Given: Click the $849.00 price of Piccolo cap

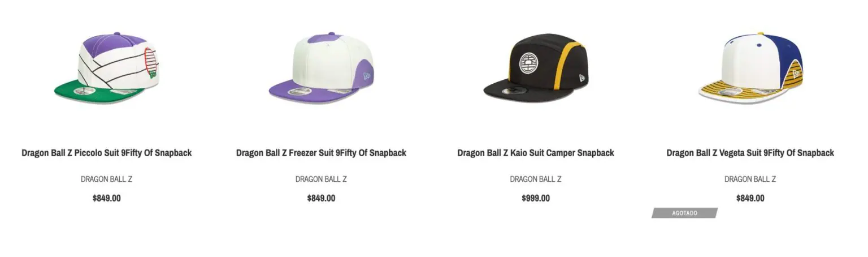Looking at the screenshot, I should [106, 198].
